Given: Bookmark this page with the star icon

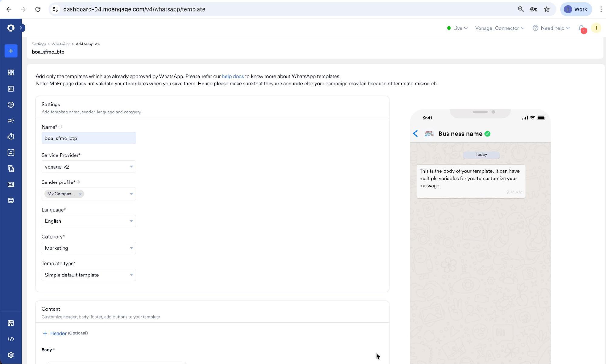Looking at the screenshot, I should coord(547,9).
